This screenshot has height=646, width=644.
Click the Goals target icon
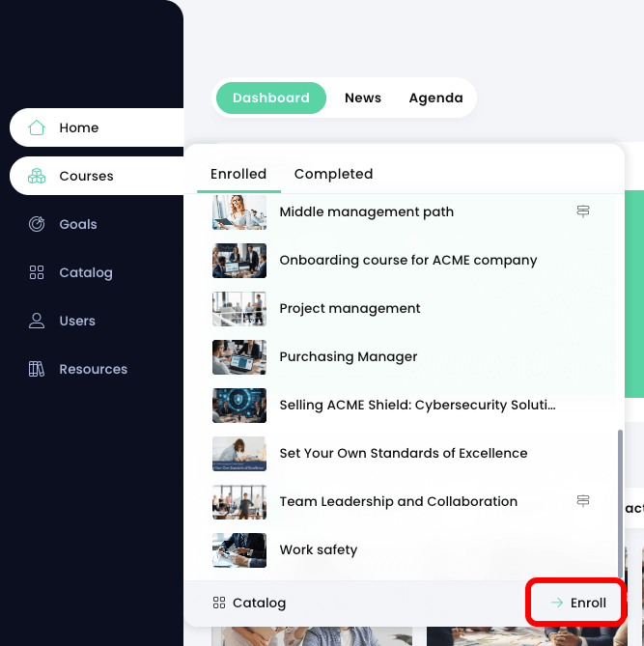coord(37,224)
